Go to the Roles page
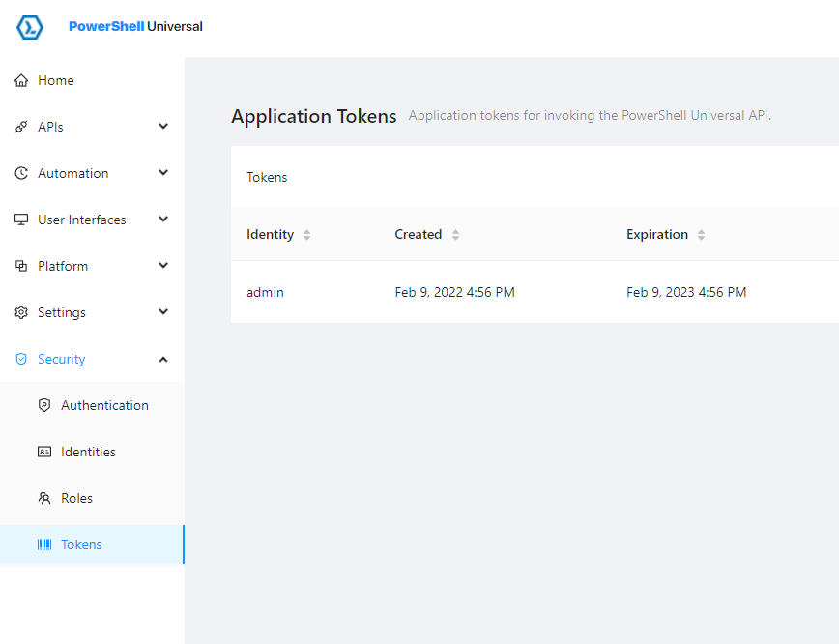839x644 pixels. click(93, 498)
